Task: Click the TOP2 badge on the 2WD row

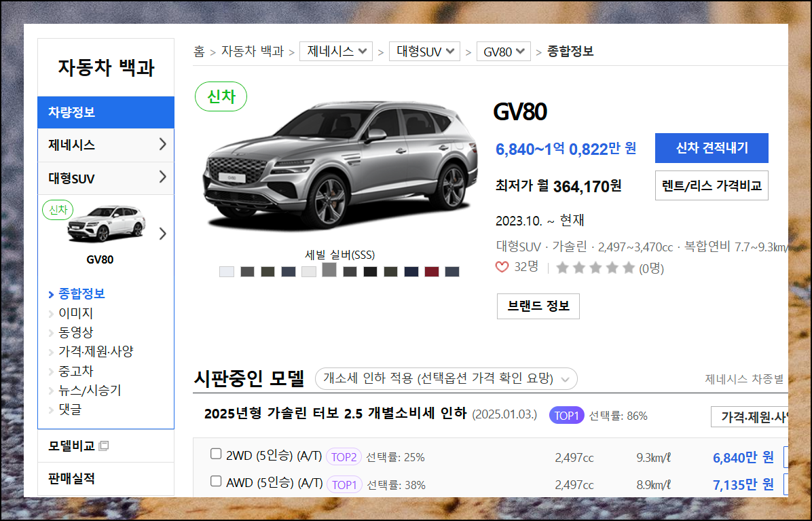Action: tap(344, 456)
